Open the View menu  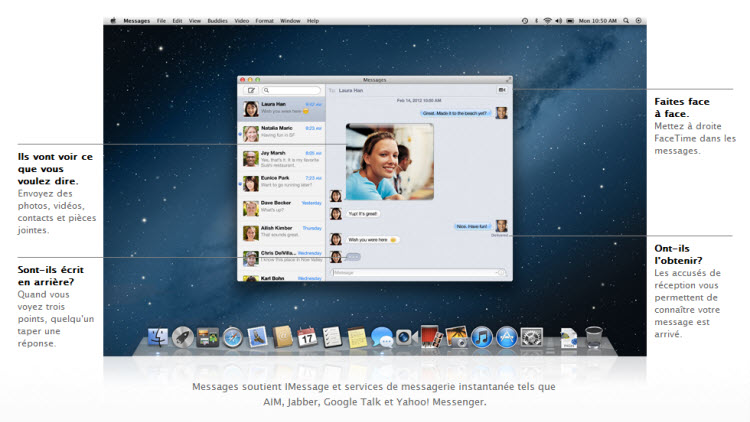click(195, 21)
